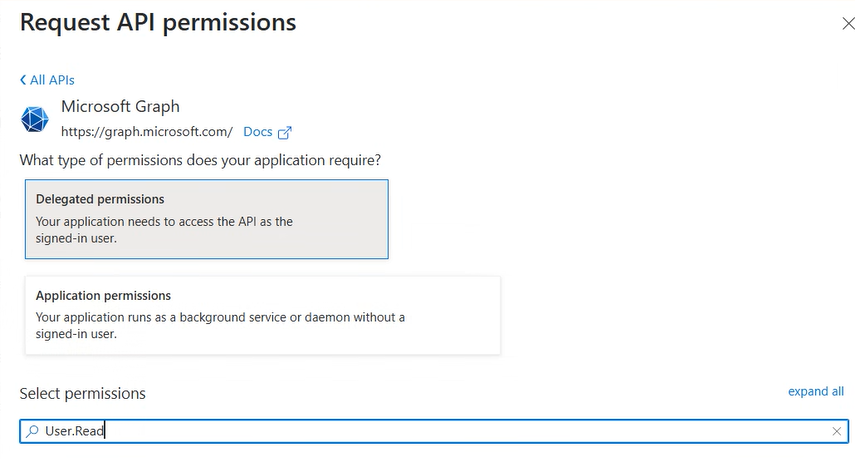Expand all permission groups
Viewport: 855px width, 459px height.
pyautogui.click(x=815, y=391)
